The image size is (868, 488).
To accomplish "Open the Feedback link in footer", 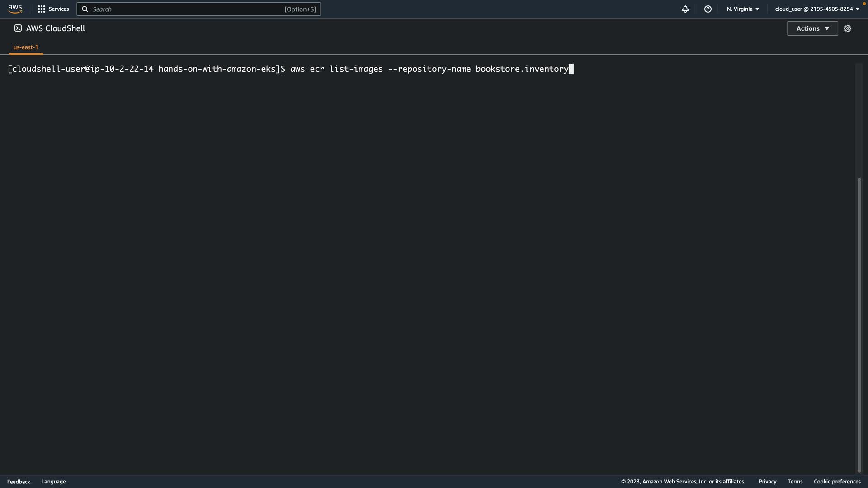I will tap(19, 482).
